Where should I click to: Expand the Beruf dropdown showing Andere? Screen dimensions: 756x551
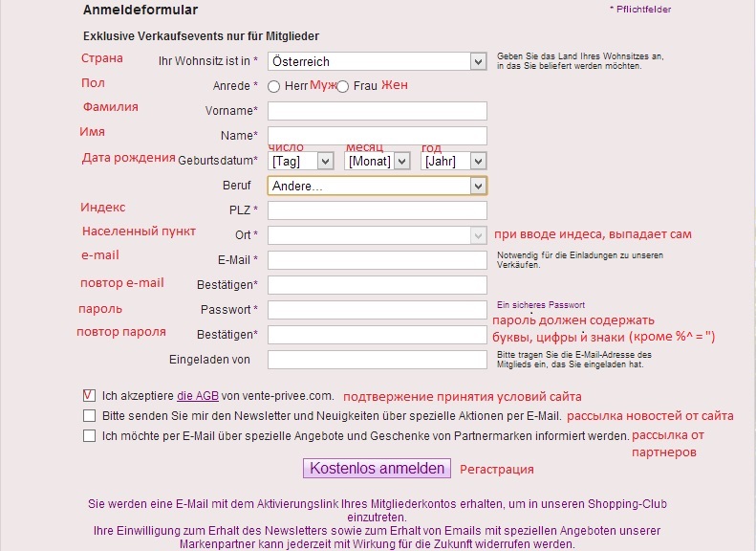[x=377, y=186]
